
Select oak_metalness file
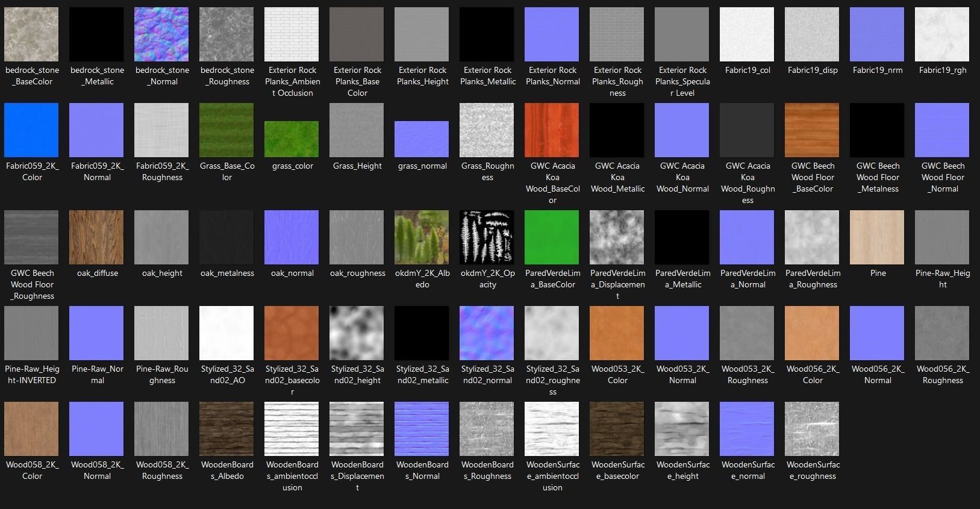226,237
